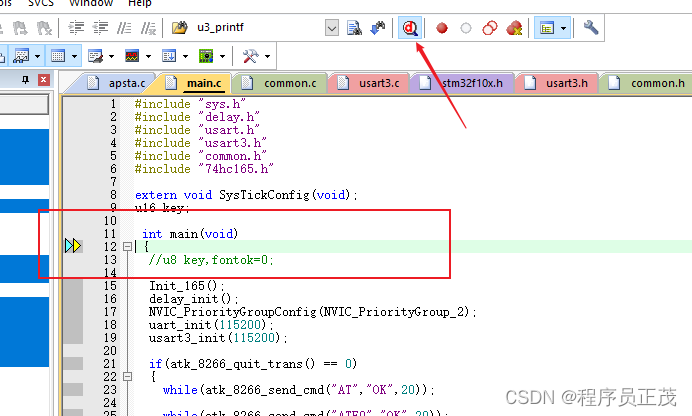
Task: Toggle the Memory Windows grid icon
Action: (x=58, y=56)
